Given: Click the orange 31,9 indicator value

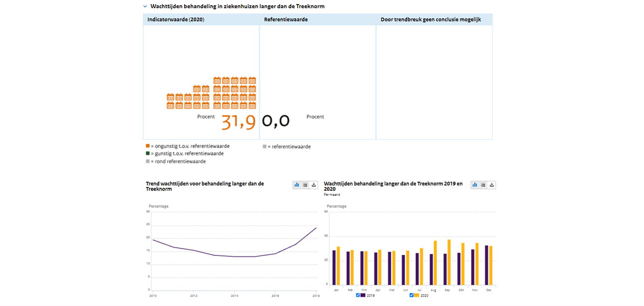Looking at the screenshot, I should (x=238, y=122).
